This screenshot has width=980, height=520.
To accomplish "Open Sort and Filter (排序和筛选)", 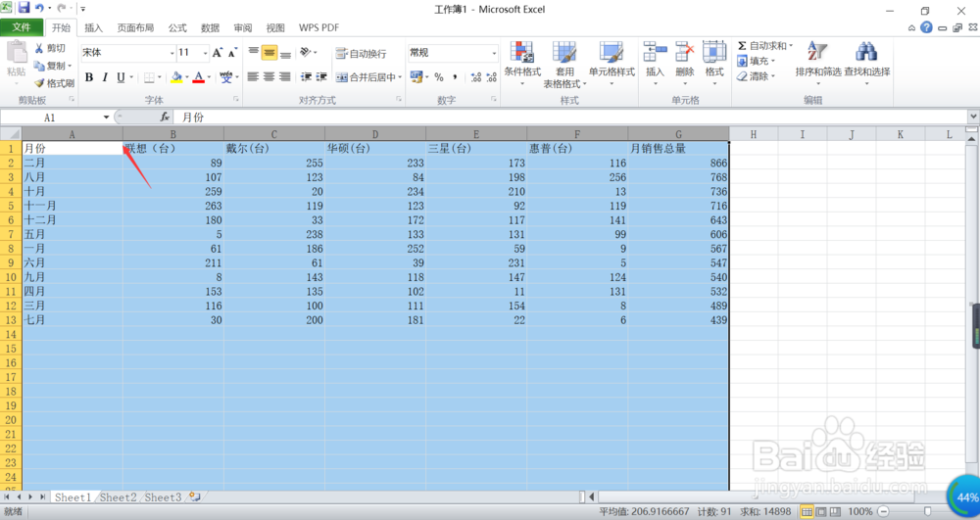I will coord(817,63).
